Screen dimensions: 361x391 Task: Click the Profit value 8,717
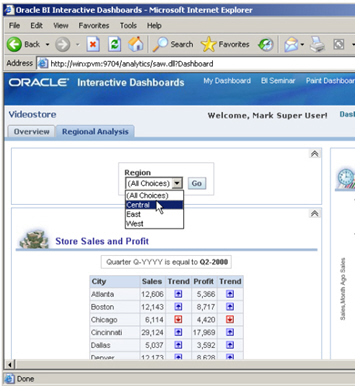[206, 307]
